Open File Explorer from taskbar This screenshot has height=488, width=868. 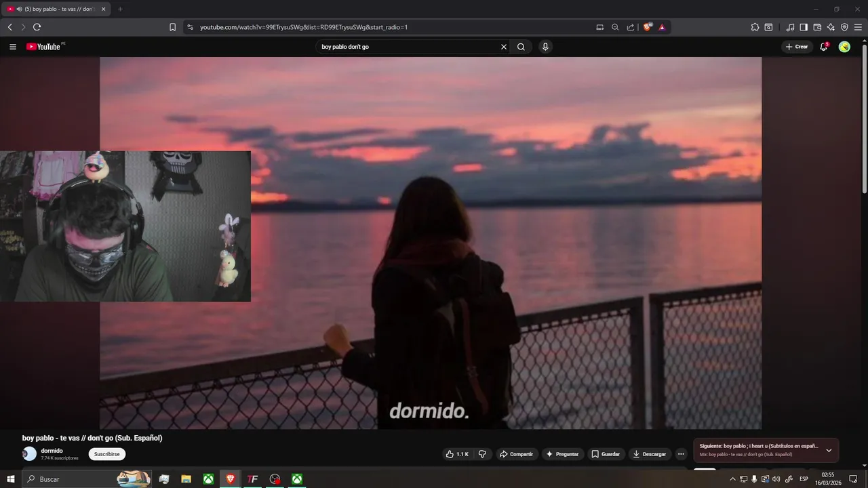pyautogui.click(x=186, y=479)
